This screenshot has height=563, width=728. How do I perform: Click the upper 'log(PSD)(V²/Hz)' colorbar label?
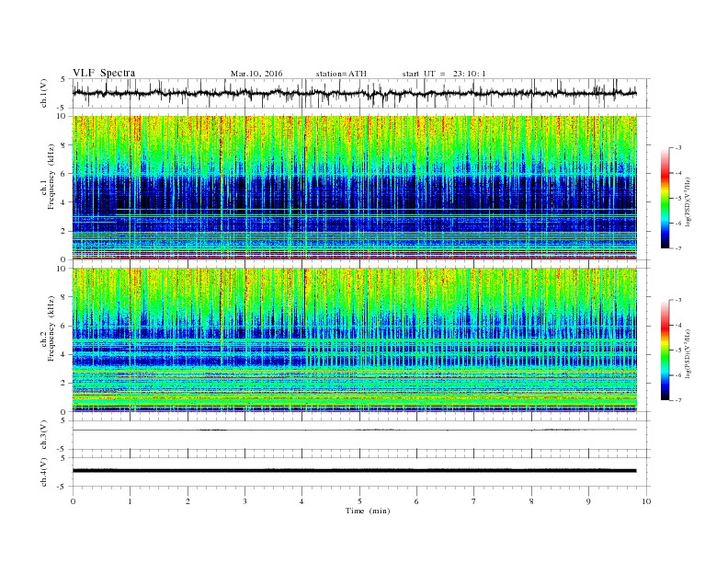coord(688,201)
